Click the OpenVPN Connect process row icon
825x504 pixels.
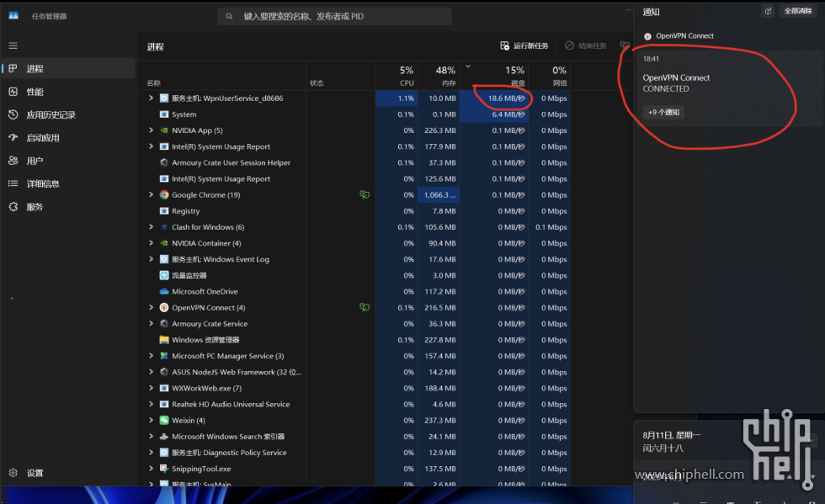coord(164,308)
